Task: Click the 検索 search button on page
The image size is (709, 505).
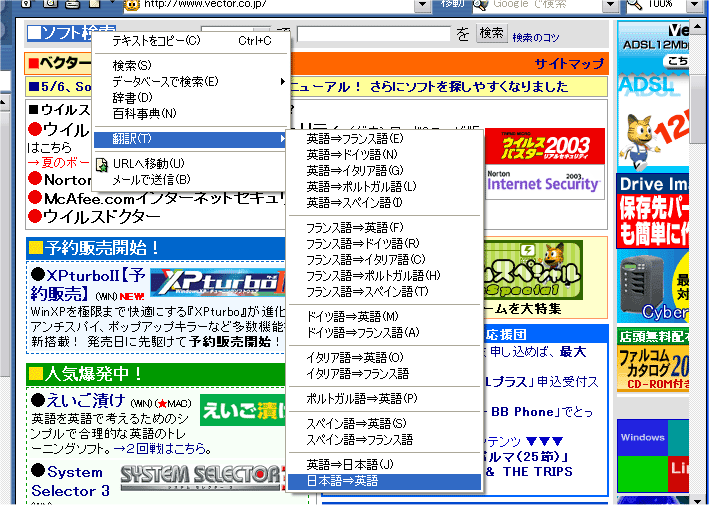Action: (492, 33)
